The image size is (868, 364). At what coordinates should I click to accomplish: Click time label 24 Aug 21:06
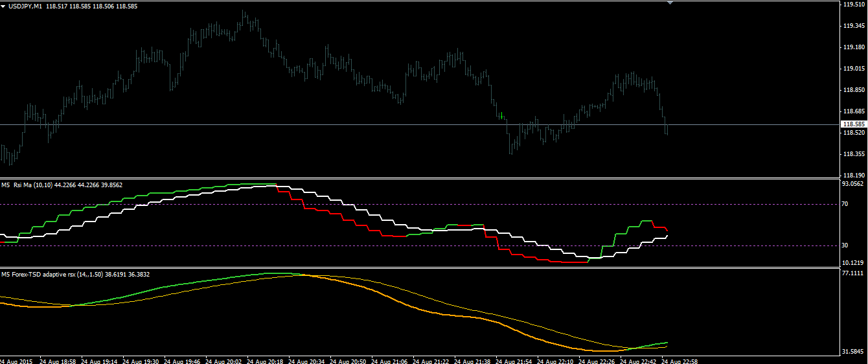[x=391, y=360]
